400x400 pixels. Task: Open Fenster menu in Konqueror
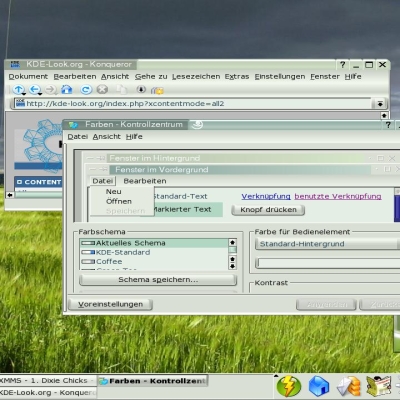pyautogui.click(x=325, y=77)
